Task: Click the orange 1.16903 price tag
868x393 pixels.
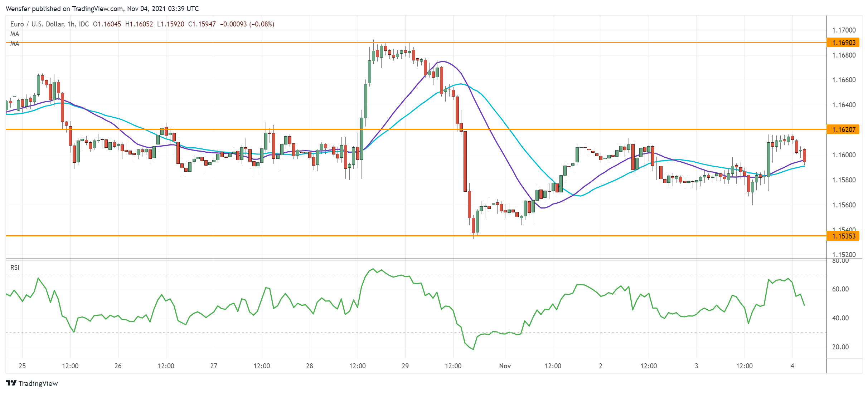Action: click(843, 43)
